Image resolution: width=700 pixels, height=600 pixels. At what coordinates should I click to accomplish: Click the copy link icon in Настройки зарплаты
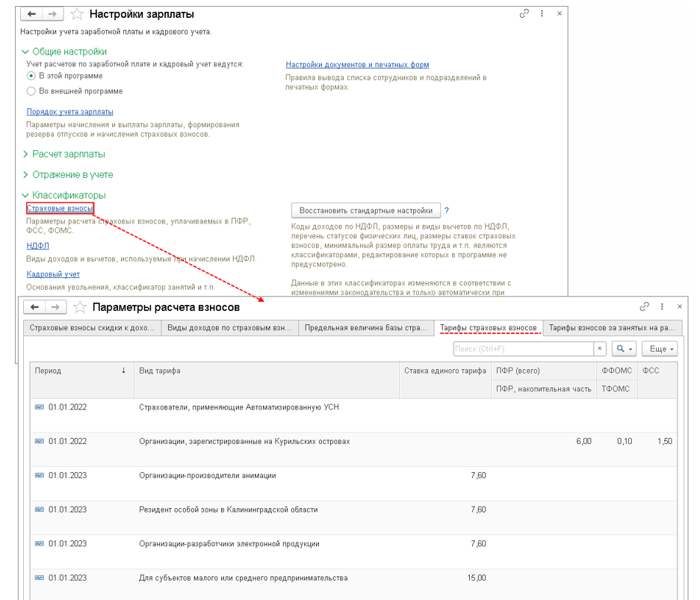coord(524,13)
